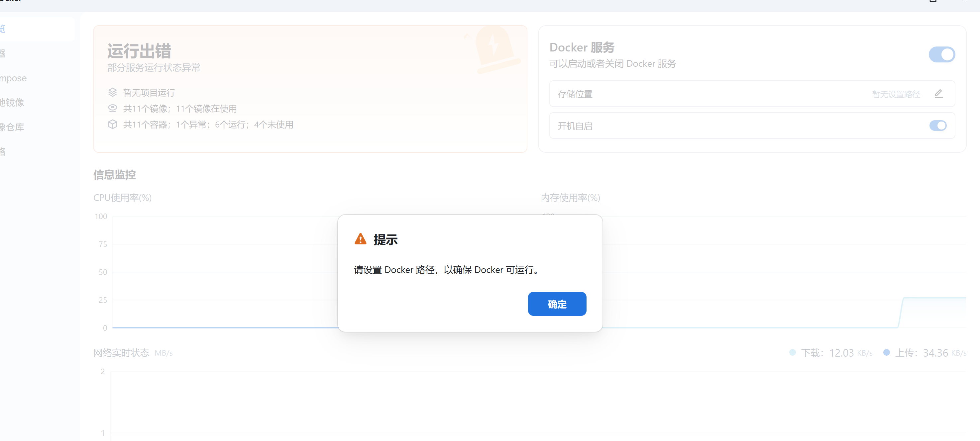This screenshot has height=441, width=980.
Task: Confirm the dialog with 确定 button
Action: point(557,304)
